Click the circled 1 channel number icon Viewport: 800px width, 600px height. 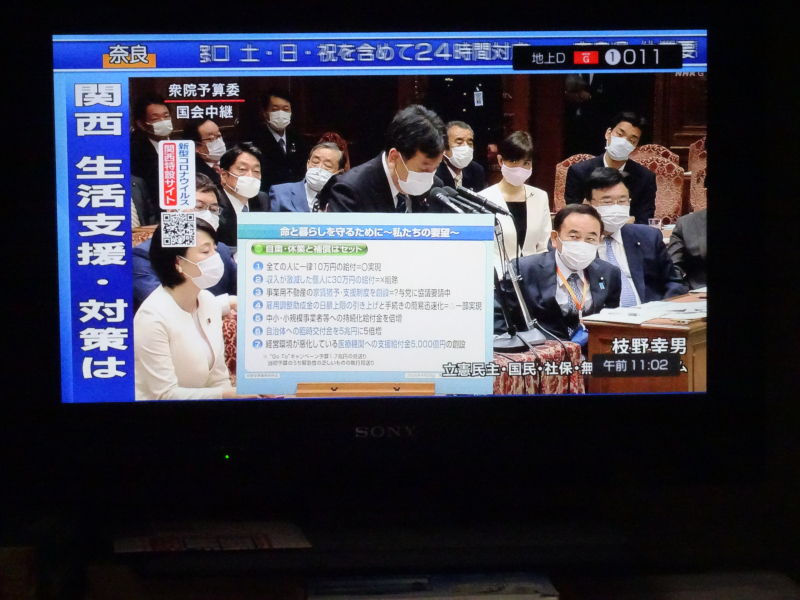coord(612,57)
